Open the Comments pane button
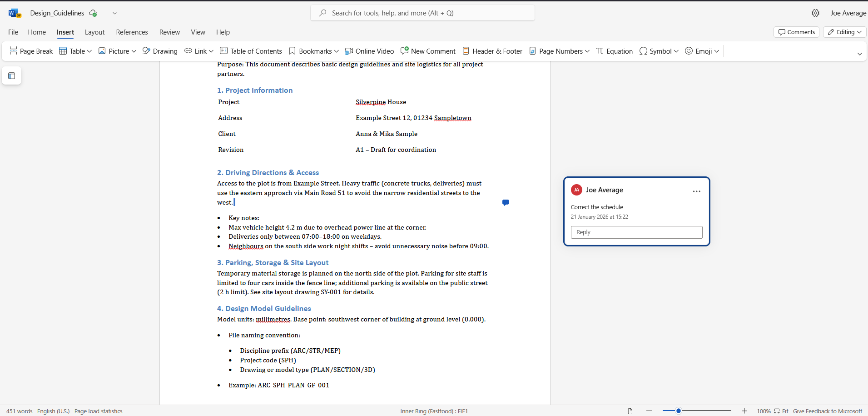 [x=796, y=32]
